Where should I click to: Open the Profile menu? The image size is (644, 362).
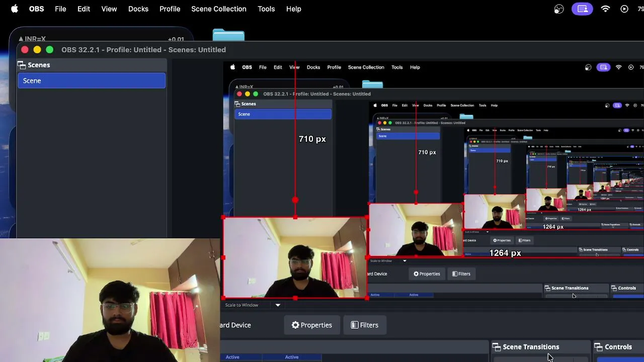[x=170, y=9]
